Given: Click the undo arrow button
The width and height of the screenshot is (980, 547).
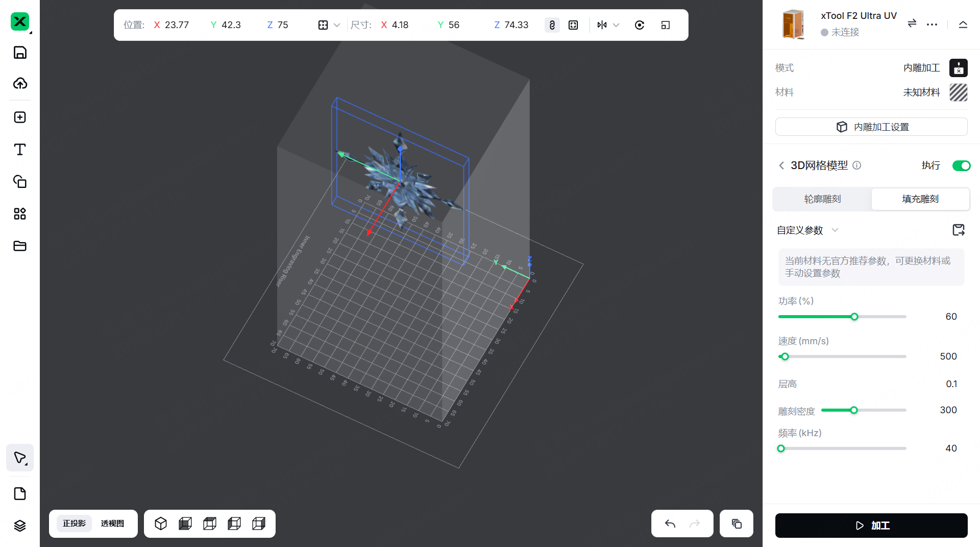Looking at the screenshot, I should click(x=669, y=524).
